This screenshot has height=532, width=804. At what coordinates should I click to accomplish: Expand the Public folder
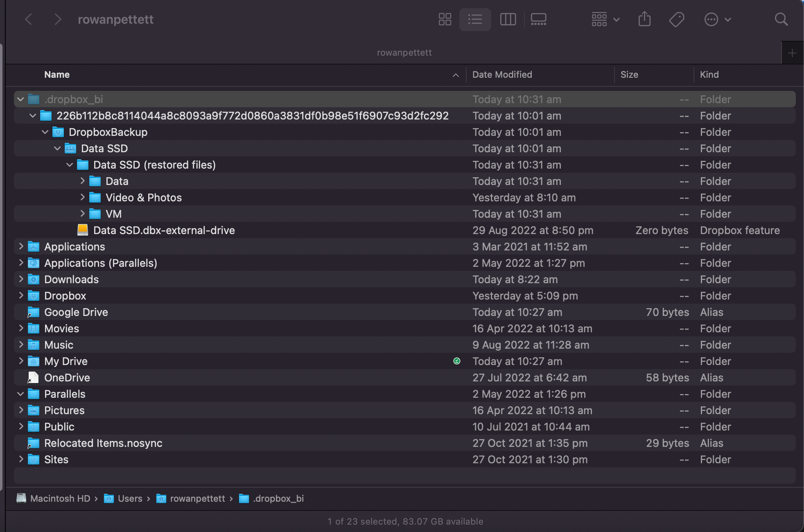click(x=21, y=426)
